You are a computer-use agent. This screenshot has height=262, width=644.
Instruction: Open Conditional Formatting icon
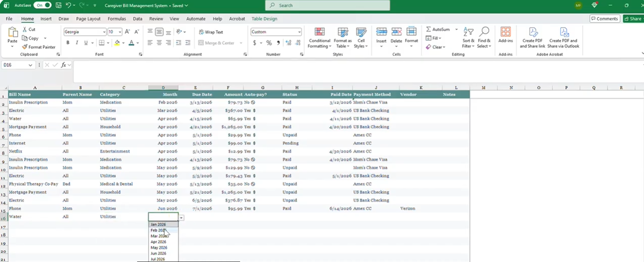click(320, 32)
